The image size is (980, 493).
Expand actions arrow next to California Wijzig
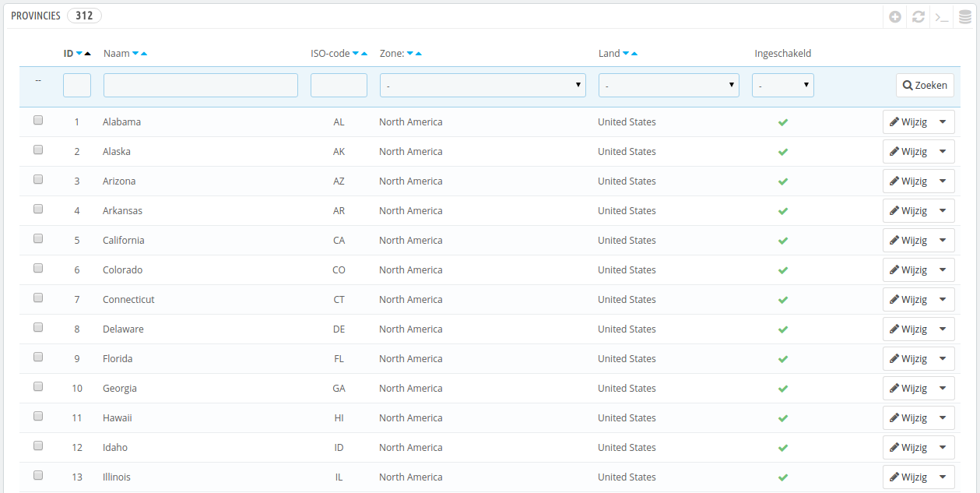pyautogui.click(x=943, y=241)
